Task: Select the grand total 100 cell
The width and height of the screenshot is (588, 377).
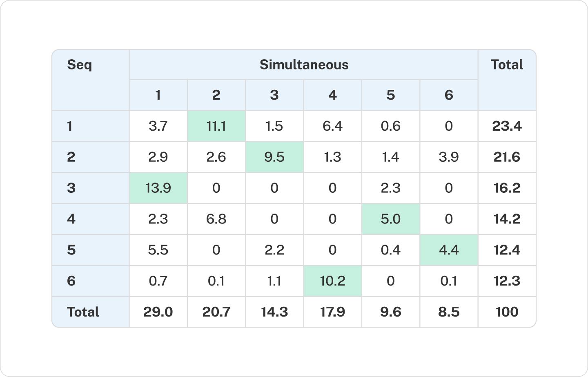Action: pos(506,312)
